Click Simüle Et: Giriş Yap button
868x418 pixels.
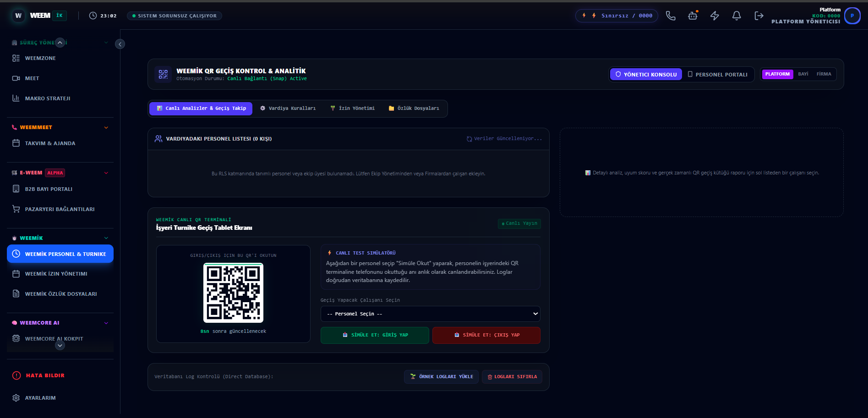click(375, 335)
